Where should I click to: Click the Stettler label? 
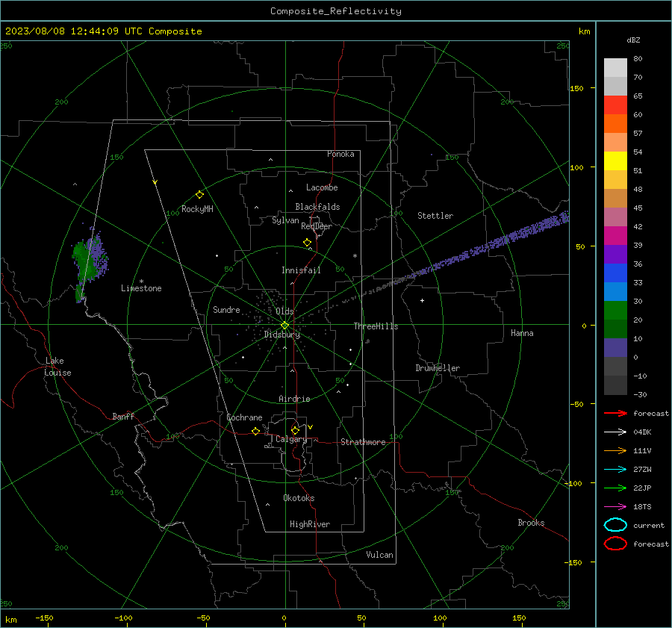tap(435, 216)
